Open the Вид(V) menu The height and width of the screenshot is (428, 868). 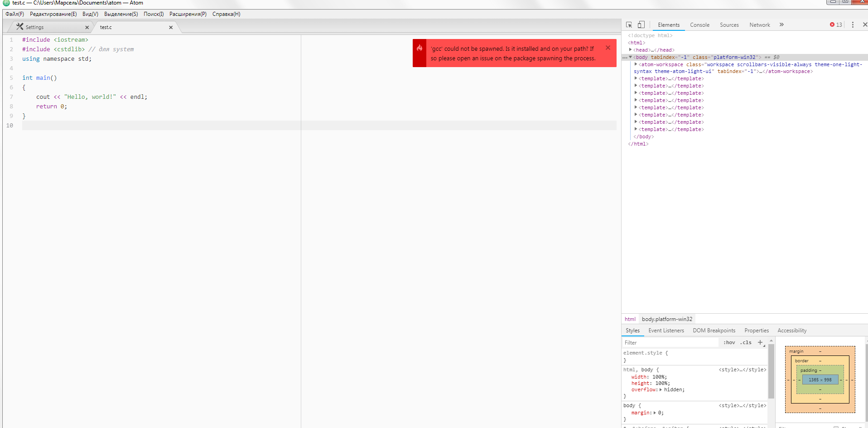91,14
